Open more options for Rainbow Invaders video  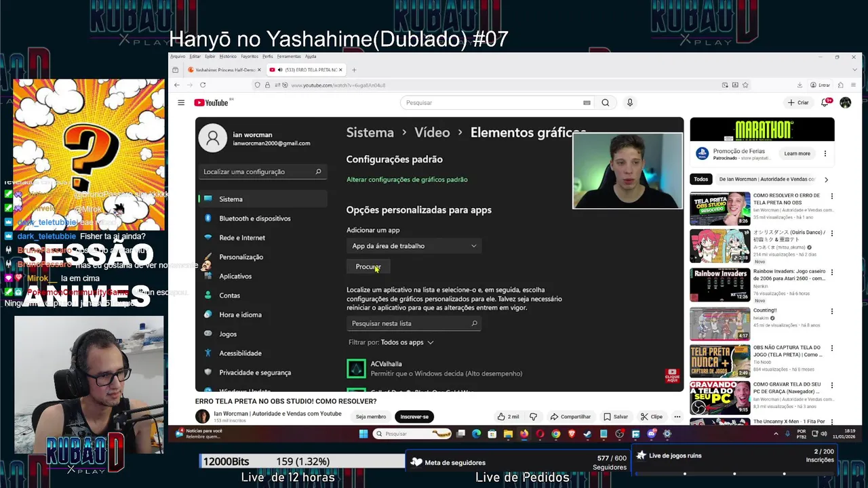(831, 272)
